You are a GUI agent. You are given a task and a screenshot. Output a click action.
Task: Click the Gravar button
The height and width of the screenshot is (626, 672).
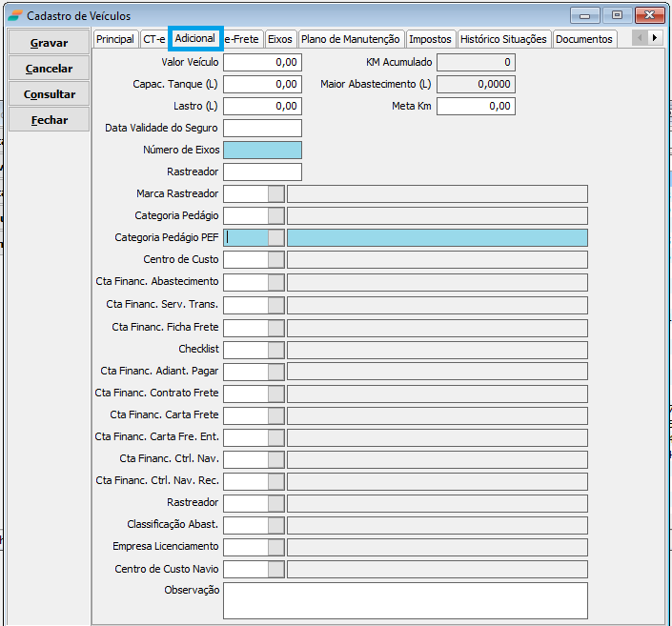[49, 43]
